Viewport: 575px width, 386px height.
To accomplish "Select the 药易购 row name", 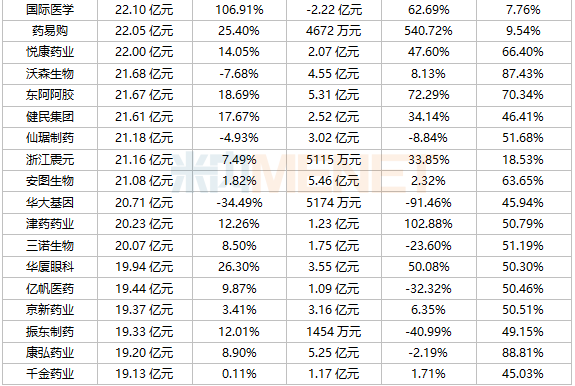I will point(50,31).
